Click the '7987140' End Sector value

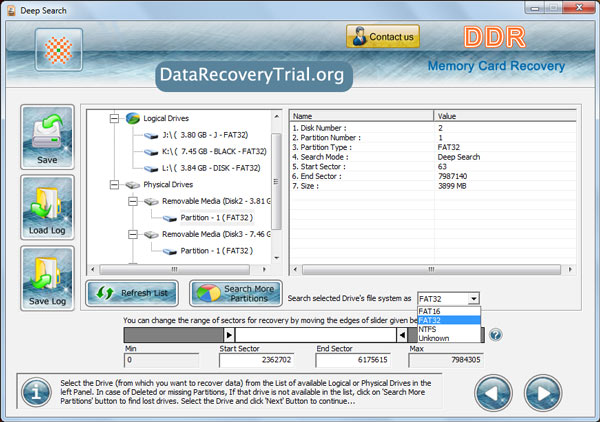(x=453, y=176)
